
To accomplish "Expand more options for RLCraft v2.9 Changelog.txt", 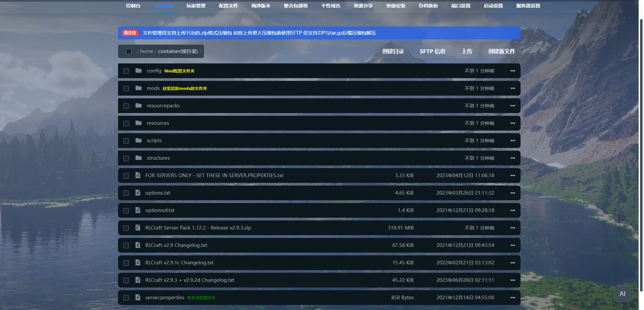I will click(513, 245).
